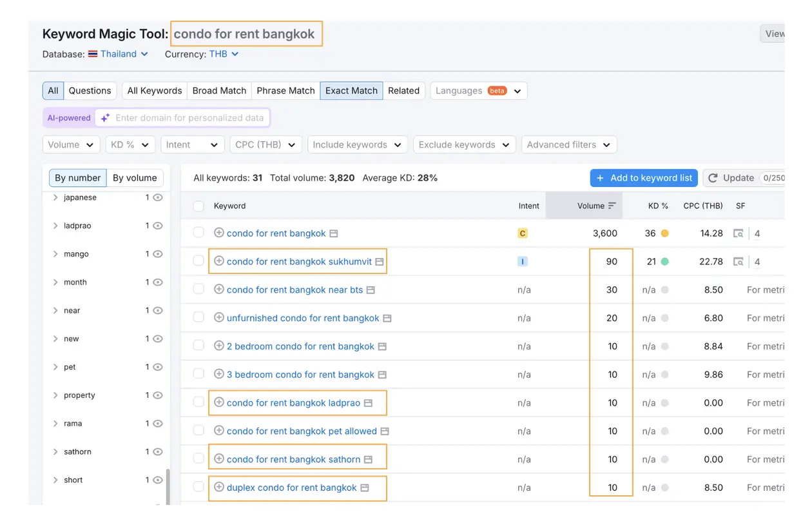The height and width of the screenshot is (523, 812).
Task: Click the Commercial intent 'C' badge
Action: pos(523,233)
